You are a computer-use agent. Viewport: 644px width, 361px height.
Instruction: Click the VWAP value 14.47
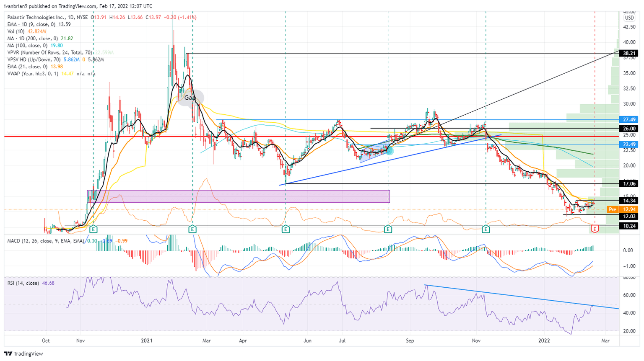pos(68,74)
